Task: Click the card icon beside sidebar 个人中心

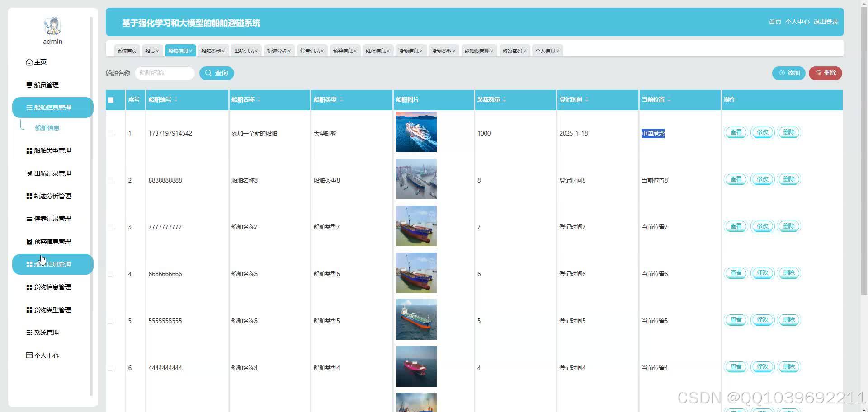Action: coord(29,356)
